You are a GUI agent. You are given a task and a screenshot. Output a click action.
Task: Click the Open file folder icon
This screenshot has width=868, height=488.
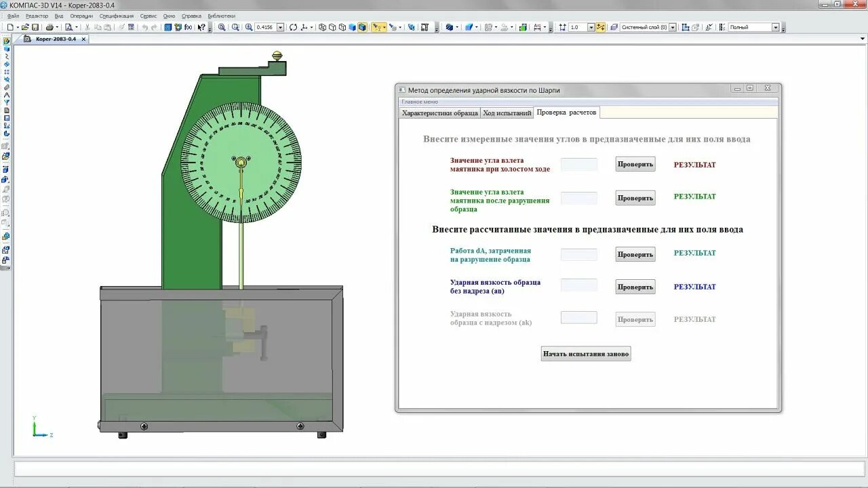(24, 27)
